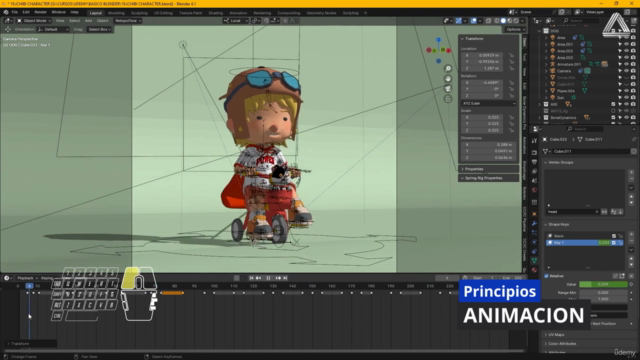Click the zoom magnifier icon in viewport
Viewport: 640px width, 360px height.
(448, 69)
